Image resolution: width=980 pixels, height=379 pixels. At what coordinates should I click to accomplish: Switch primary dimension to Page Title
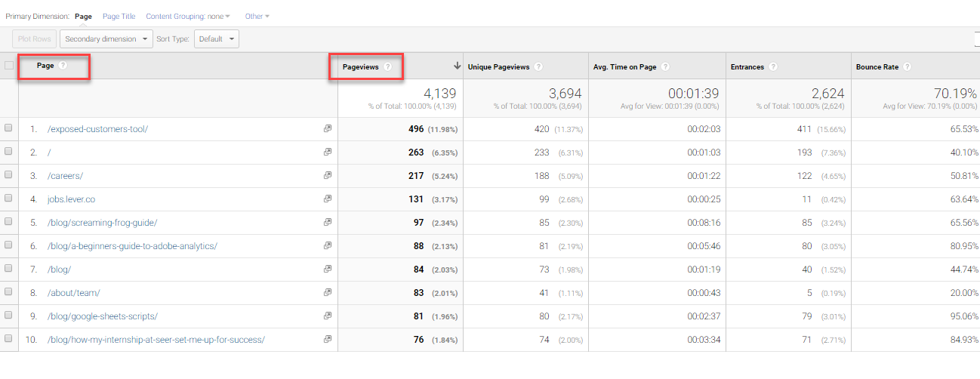[x=119, y=16]
